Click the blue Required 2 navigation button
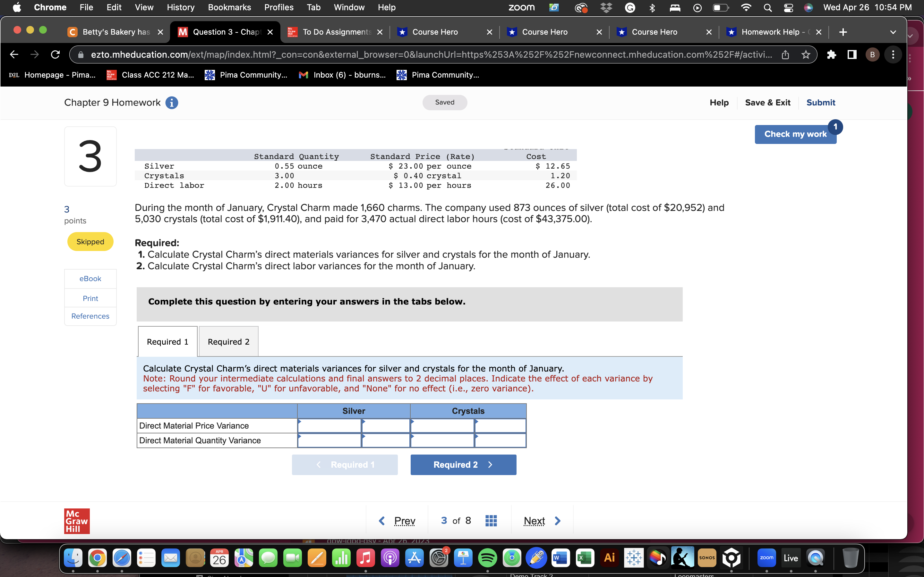 (463, 464)
